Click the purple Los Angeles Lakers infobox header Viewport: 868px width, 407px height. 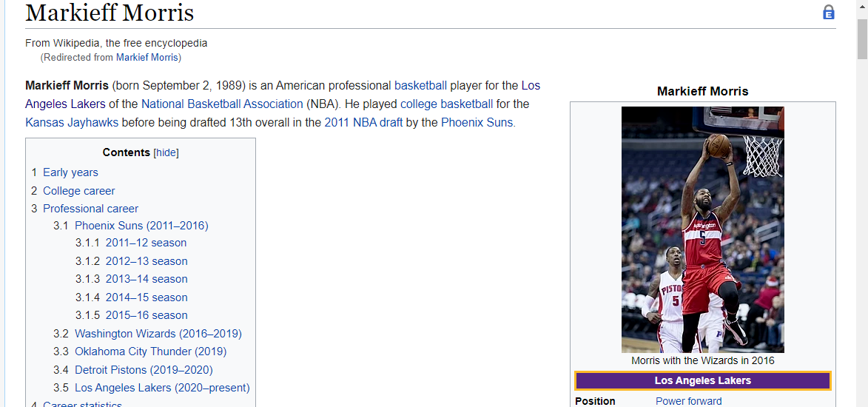(702, 380)
